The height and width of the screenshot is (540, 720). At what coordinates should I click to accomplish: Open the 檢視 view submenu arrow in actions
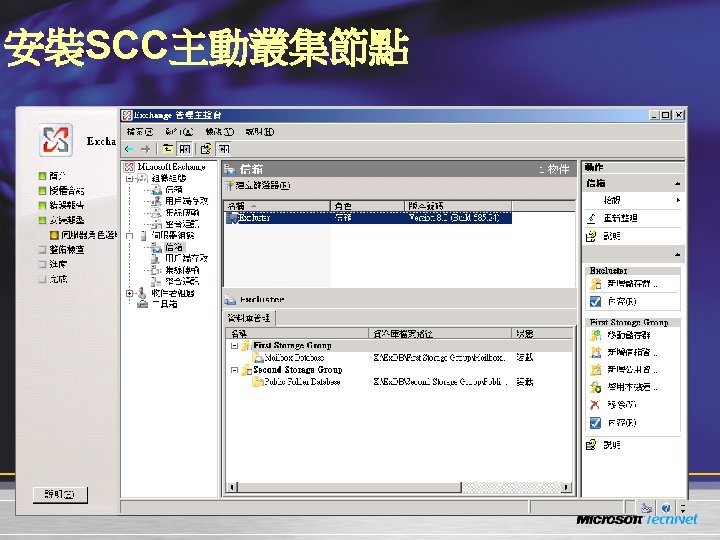click(678, 200)
